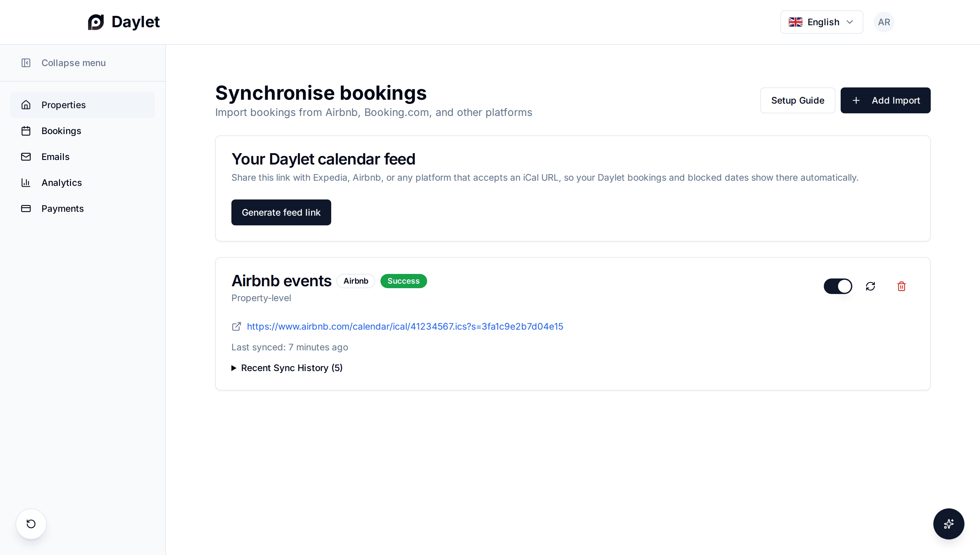The image size is (980, 555).
Task: Open the sparkle assistant button
Action: (x=949, y=524)
